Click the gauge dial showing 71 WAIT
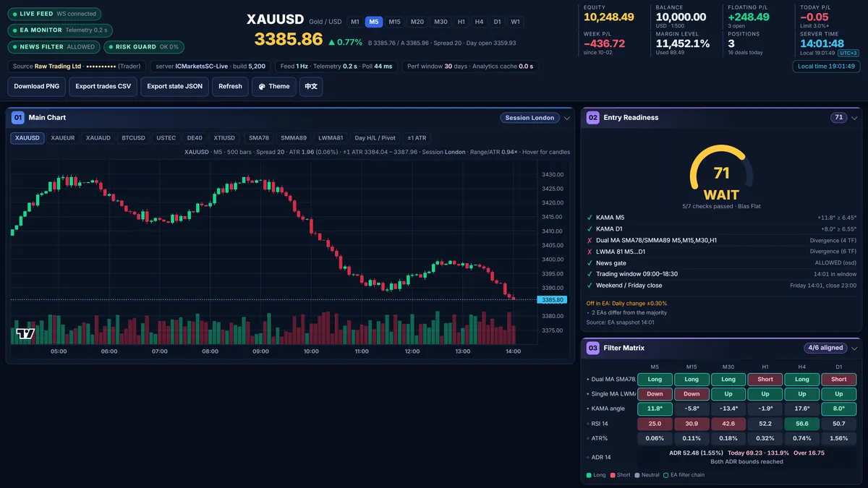Image resolution: width=868 pixels, height=488 pixels. coord(721,173)
